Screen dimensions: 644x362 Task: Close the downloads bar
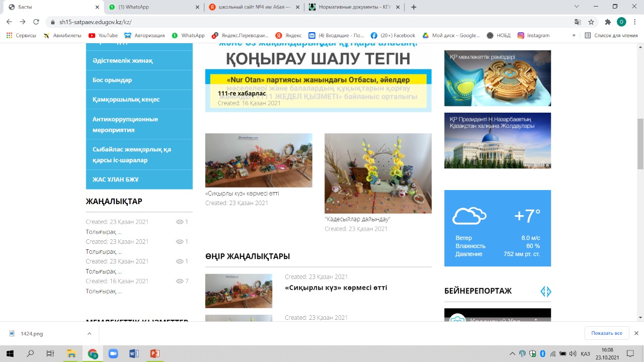pyautogui.click(x=636, y=333)
